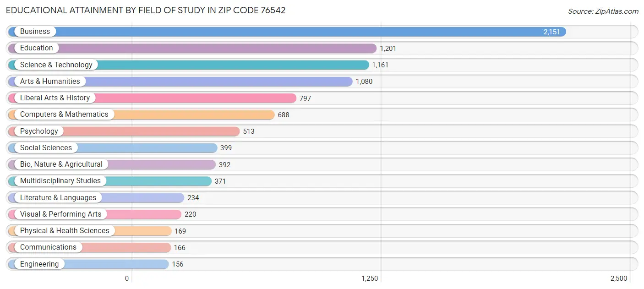Click the Business value 2,151

[551, 32]
